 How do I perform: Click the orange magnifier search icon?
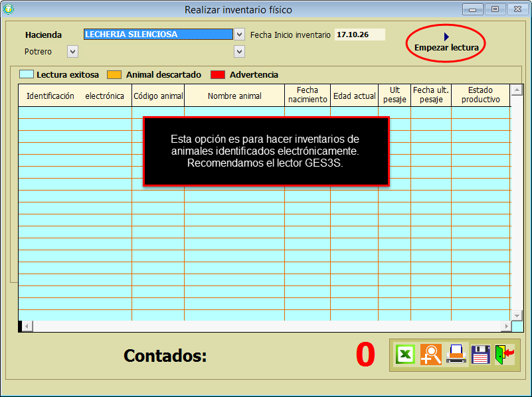coord(430,355)
